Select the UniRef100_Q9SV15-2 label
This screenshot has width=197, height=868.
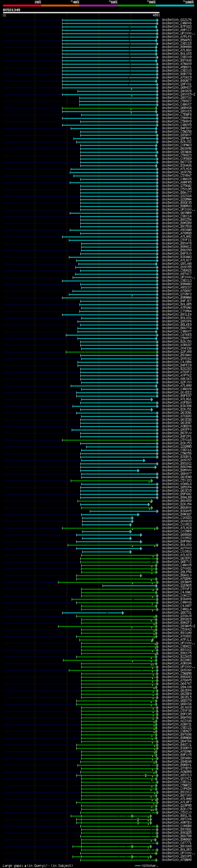[179, 94]
